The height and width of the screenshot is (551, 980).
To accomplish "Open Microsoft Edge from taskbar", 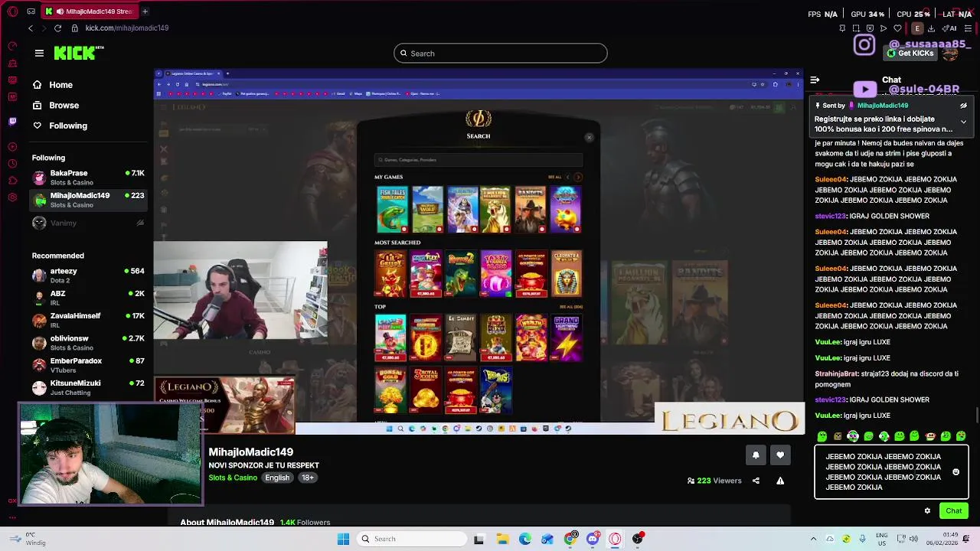I will click(x=524, y=539).
